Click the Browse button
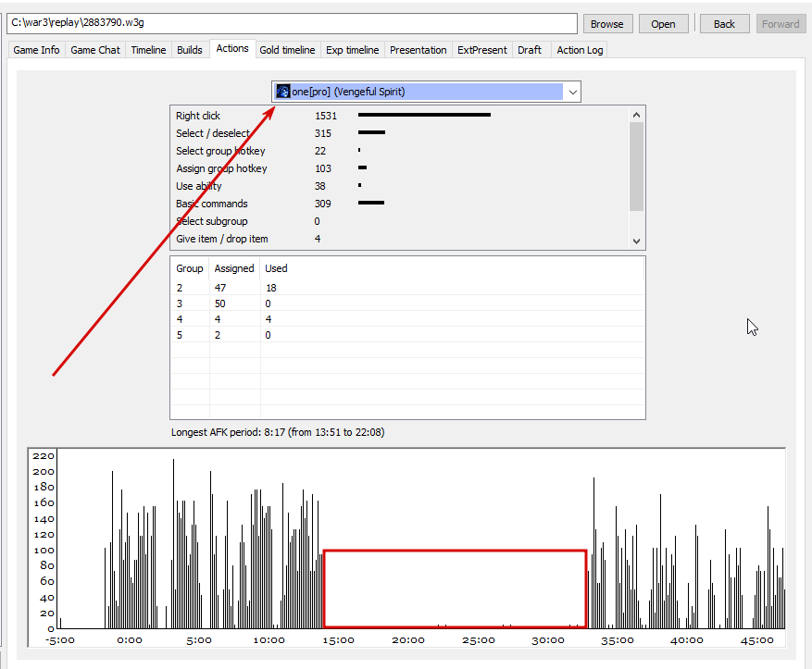 [607, 24]
